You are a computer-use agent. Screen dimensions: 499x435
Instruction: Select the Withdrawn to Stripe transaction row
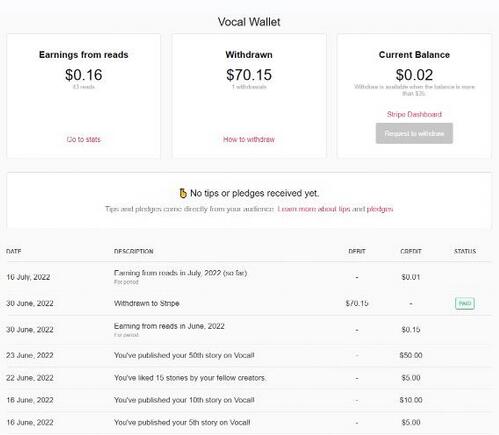(x=249, y=303)
